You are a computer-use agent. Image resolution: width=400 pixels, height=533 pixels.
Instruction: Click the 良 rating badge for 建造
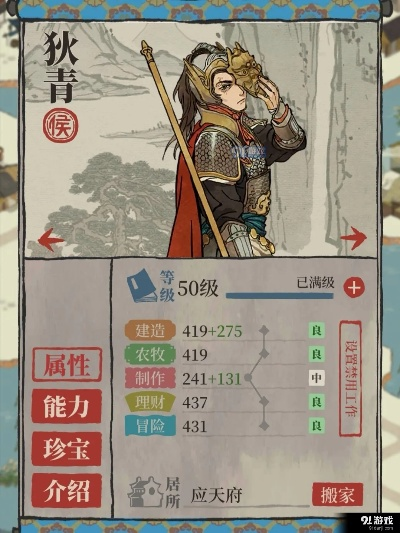316,330
